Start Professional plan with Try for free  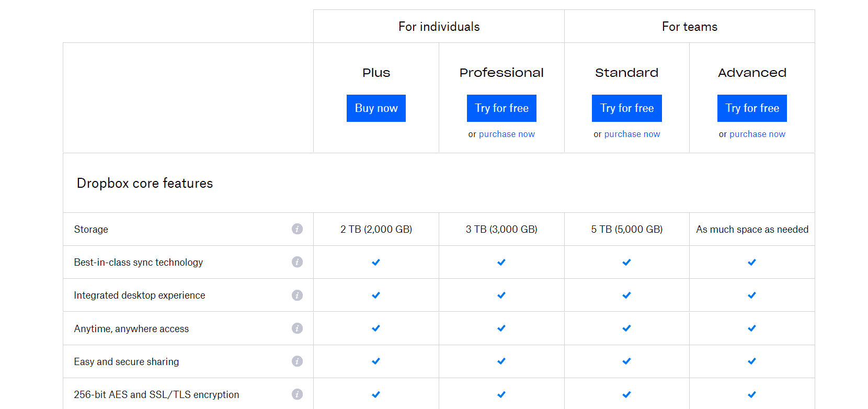tap(501, 108)
